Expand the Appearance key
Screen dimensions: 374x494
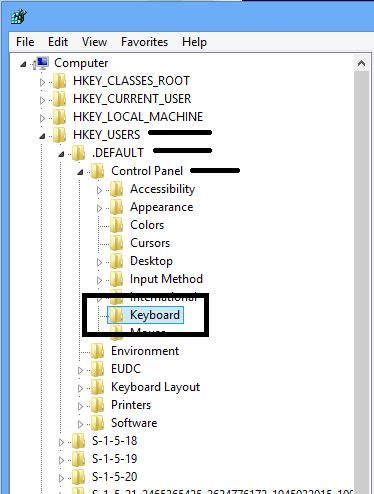(99, 208)
